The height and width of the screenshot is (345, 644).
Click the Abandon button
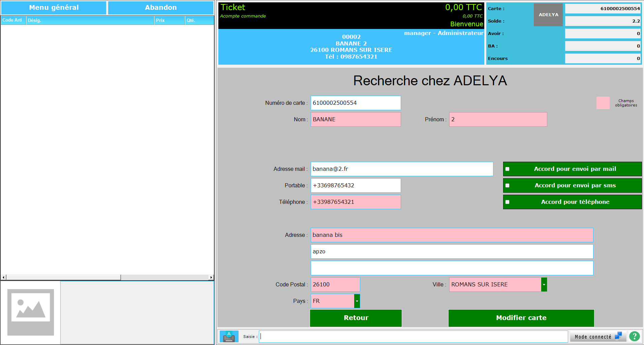point(161,8)
